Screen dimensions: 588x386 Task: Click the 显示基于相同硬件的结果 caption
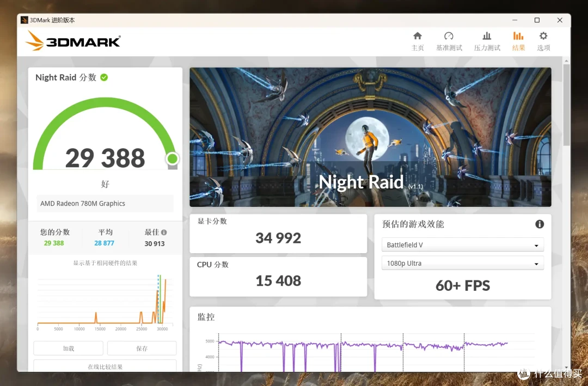coord(105,263)
